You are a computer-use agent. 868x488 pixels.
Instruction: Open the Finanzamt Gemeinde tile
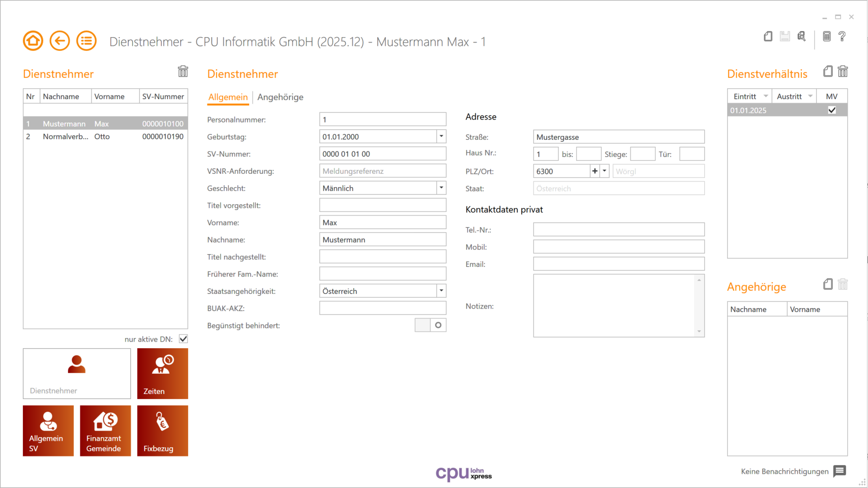pyautogui.click(x=105, y=430)
